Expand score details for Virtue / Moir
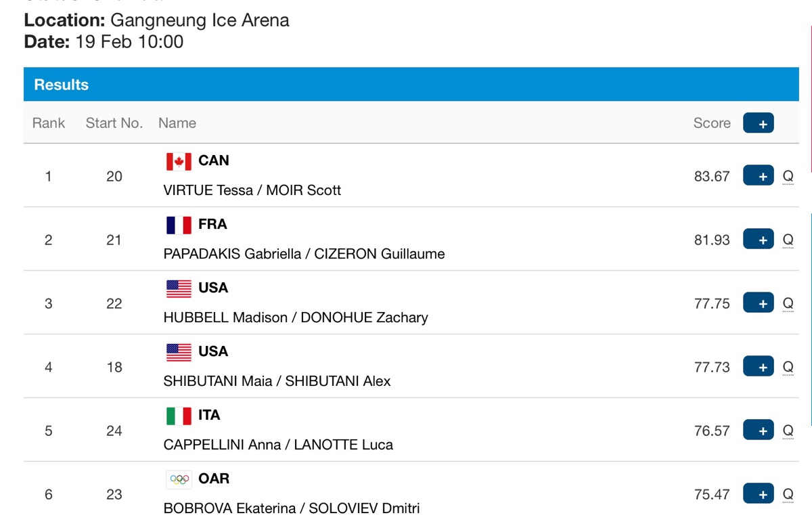 tap(758, 176)
